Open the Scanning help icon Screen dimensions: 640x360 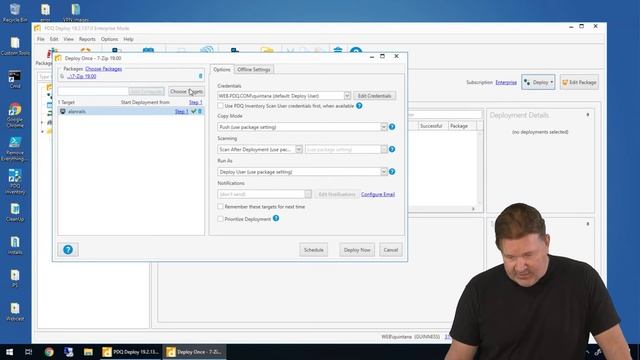pos(392,149)
